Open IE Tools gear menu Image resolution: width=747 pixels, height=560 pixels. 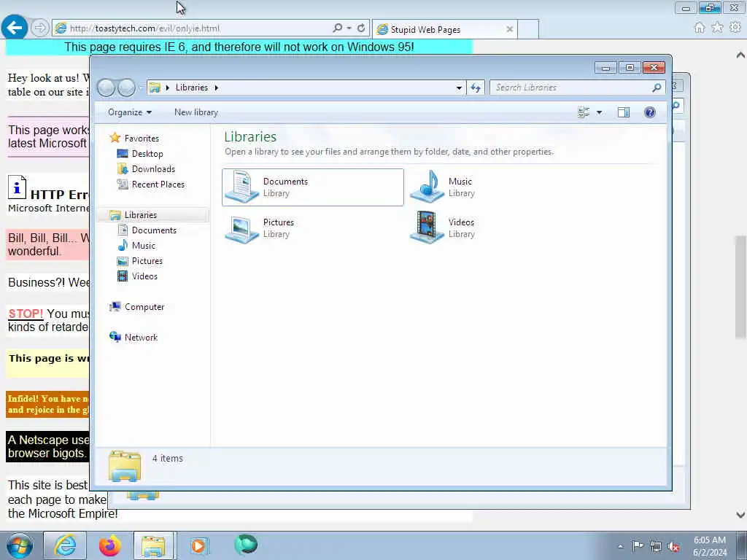point(735,28)
